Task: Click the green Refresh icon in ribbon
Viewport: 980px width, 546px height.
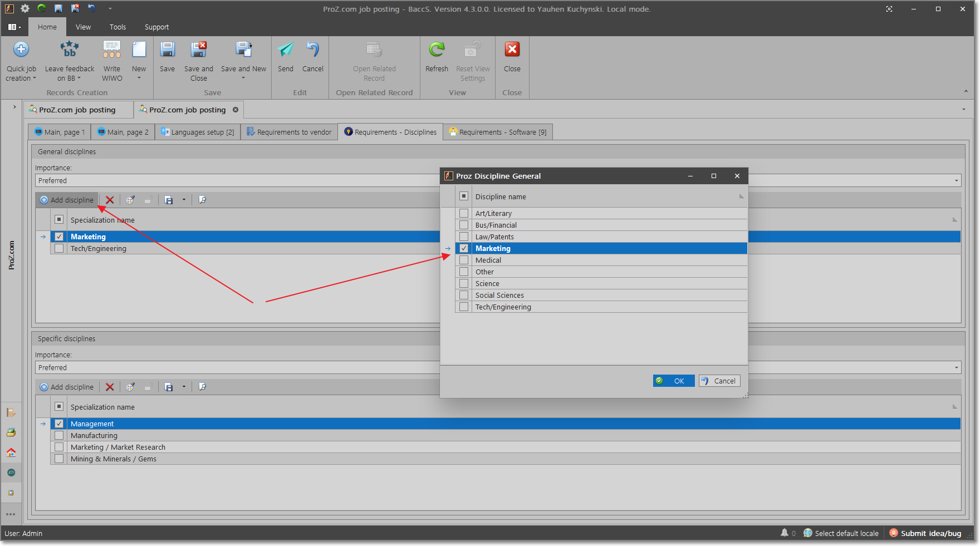Action: [x=437, y=50]
